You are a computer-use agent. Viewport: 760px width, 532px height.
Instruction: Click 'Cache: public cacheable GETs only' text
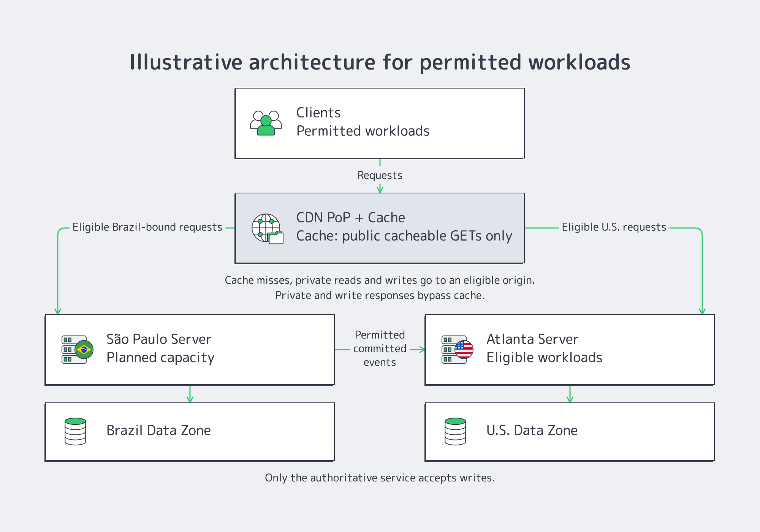(x=404, y=236)
